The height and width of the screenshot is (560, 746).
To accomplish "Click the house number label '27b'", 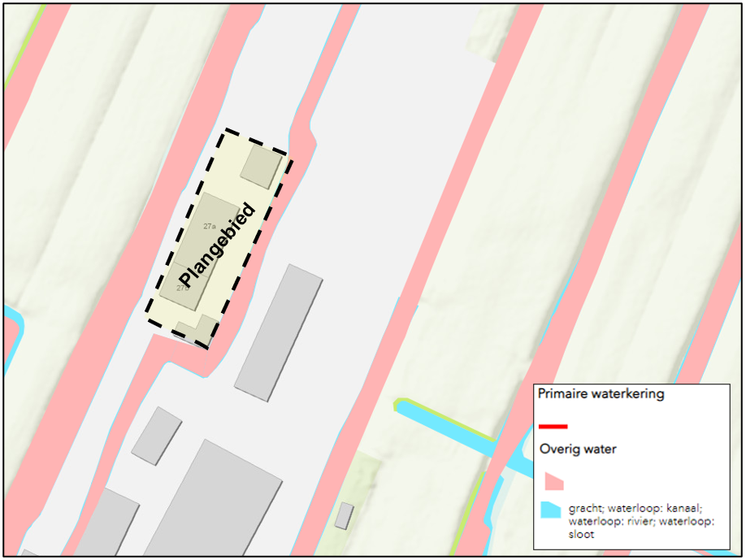I will pyautogui.click(x=183, y=288).
